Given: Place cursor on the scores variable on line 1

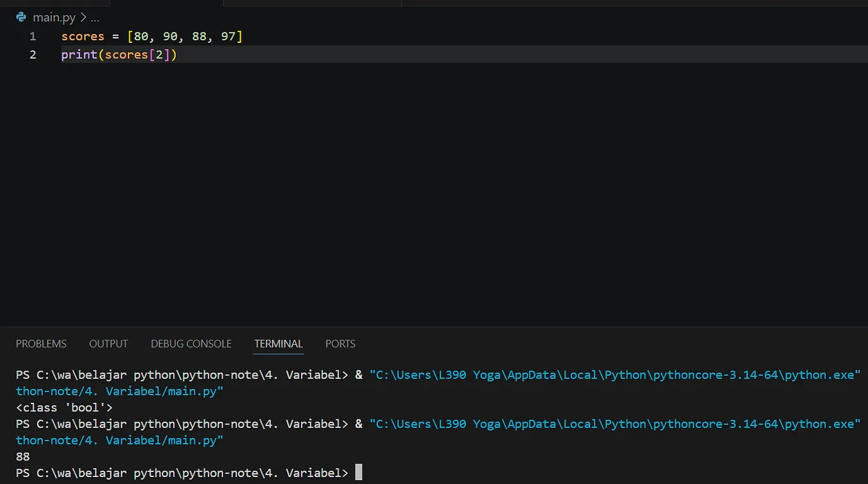Looking at the screenshot, I should click(83, 36).
